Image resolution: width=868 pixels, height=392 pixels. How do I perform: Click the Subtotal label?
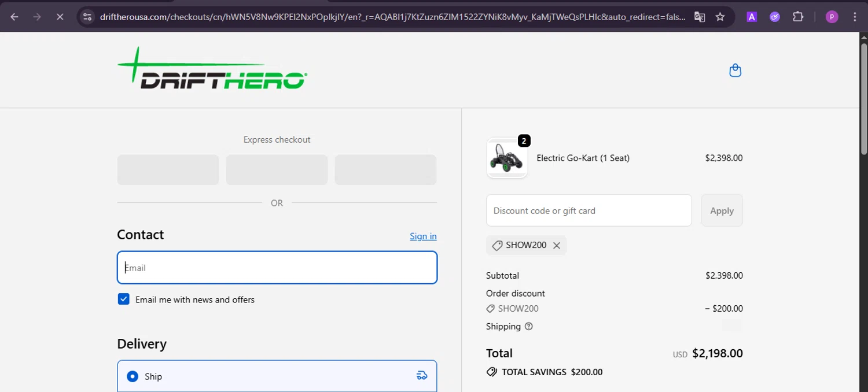click(x=502, y=276)
